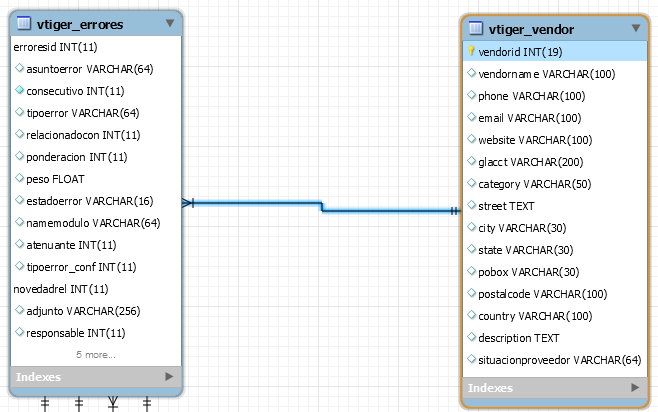
Task: Click the diamond icon next to asuntoerror
Action: click(19, 68)
